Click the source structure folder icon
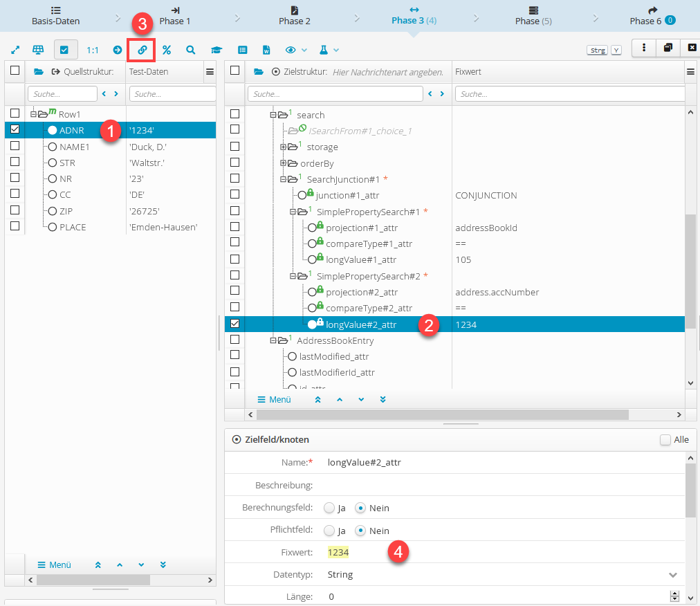The width and height of the screenshot is (700, 606). [x=39, y=71]
